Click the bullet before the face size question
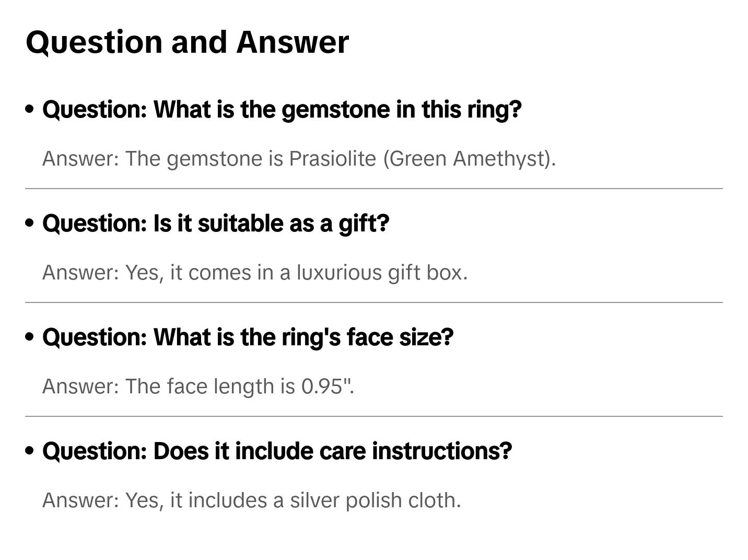 30,337
